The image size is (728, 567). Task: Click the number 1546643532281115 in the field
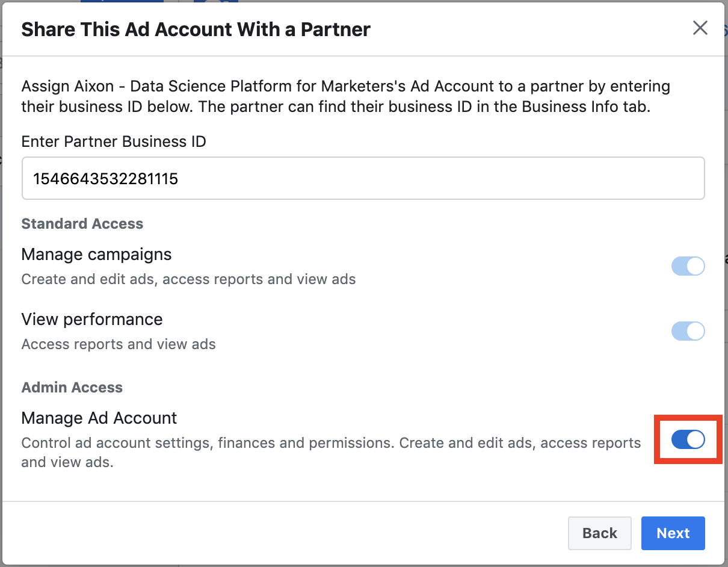[x=106, y=179]
